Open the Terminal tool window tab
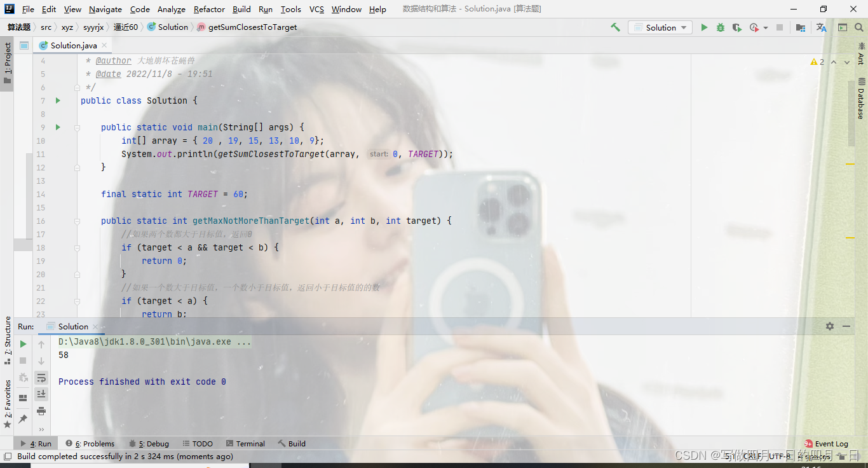 245,444
